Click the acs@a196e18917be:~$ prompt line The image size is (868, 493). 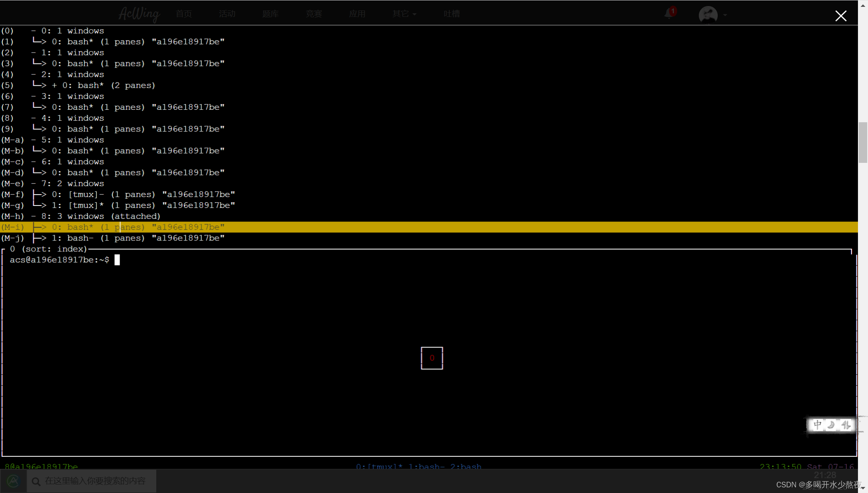59,260
